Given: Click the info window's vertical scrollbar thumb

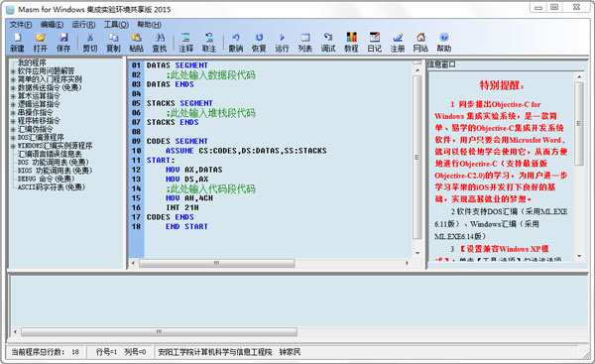Looking at the screenshot, I should 579,124.
